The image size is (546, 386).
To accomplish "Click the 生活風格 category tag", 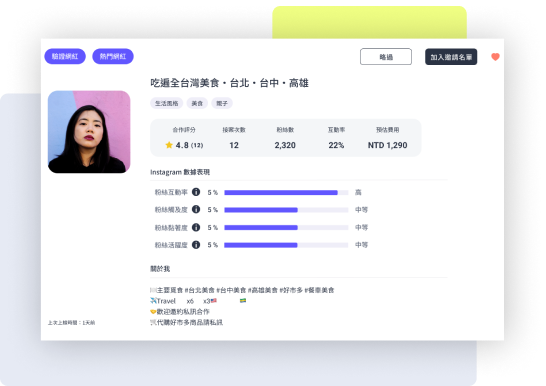I will tap(166, 103).
